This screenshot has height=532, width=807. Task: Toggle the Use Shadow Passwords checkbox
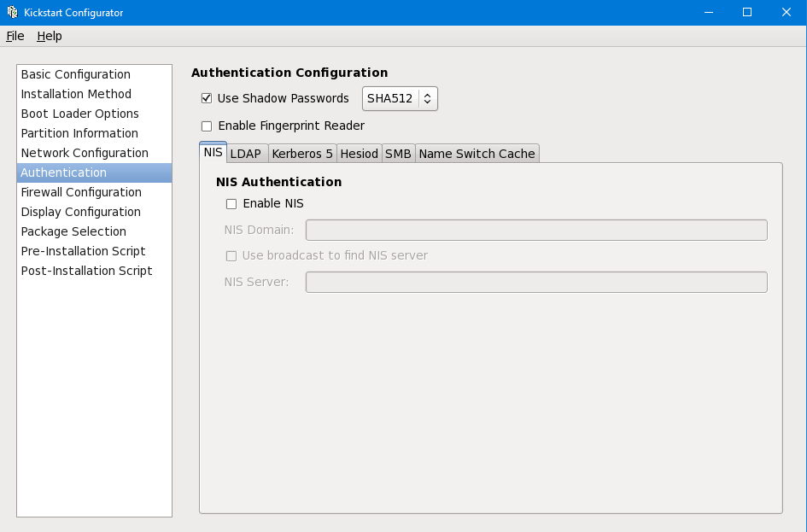click(x=207, y=98)
